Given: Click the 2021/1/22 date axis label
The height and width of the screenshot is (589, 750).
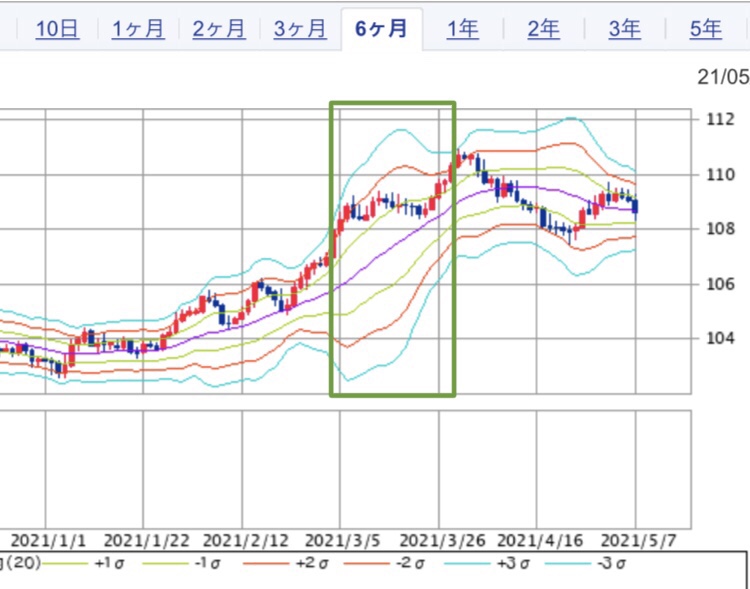Looking at the screenshot, I should point(144,535).
